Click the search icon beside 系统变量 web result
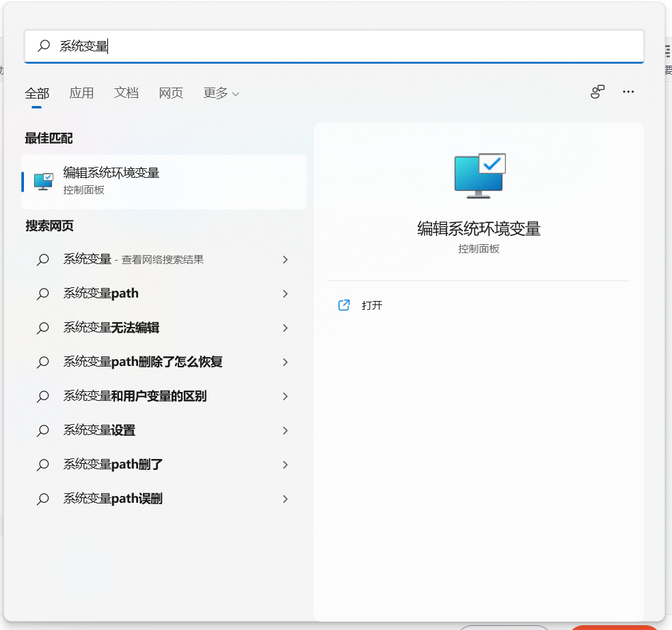This screenshot has height=630, width=672. point(42,259)
